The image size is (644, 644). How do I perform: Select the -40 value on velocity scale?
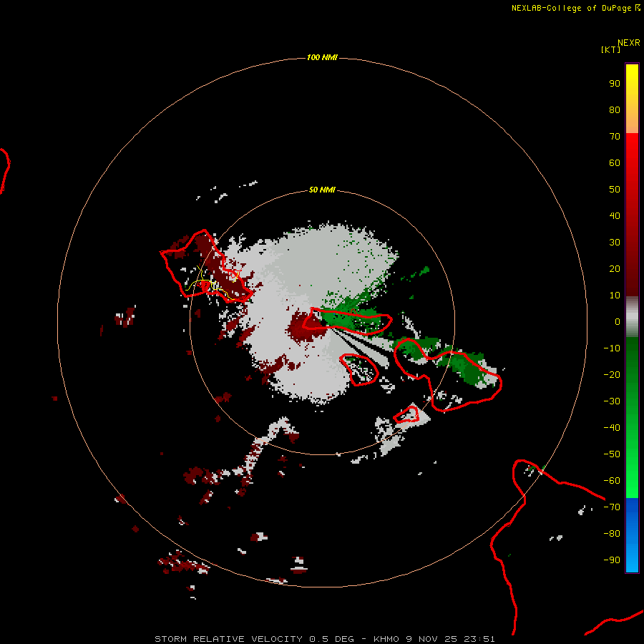pos(612,428)
